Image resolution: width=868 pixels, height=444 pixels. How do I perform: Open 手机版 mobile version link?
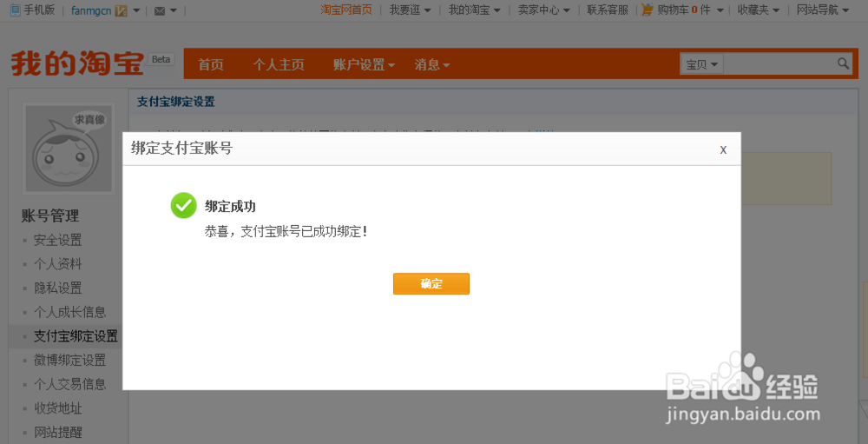click(x=39, y=10)
